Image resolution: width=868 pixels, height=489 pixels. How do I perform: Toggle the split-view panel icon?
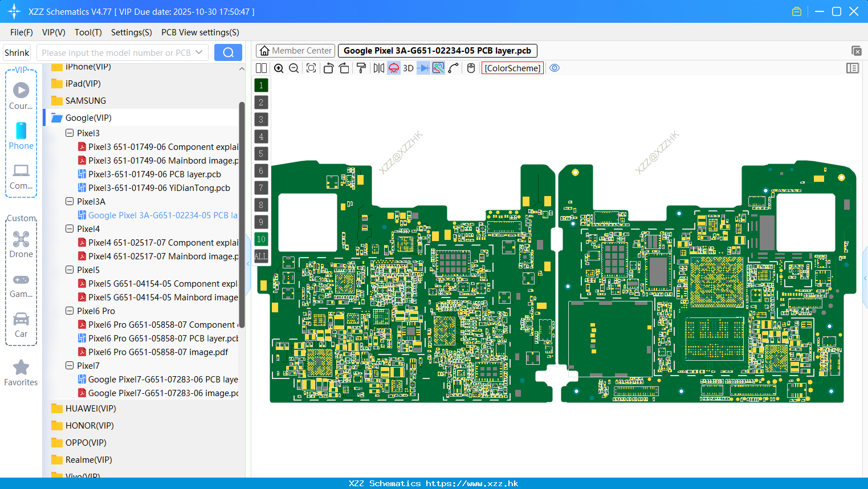click(261, 68)
